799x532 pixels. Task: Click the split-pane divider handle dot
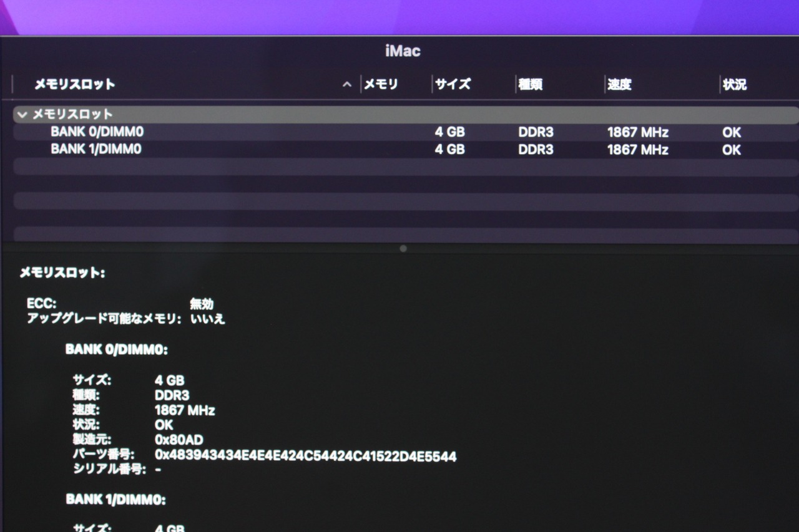click(x=403, y=248)
